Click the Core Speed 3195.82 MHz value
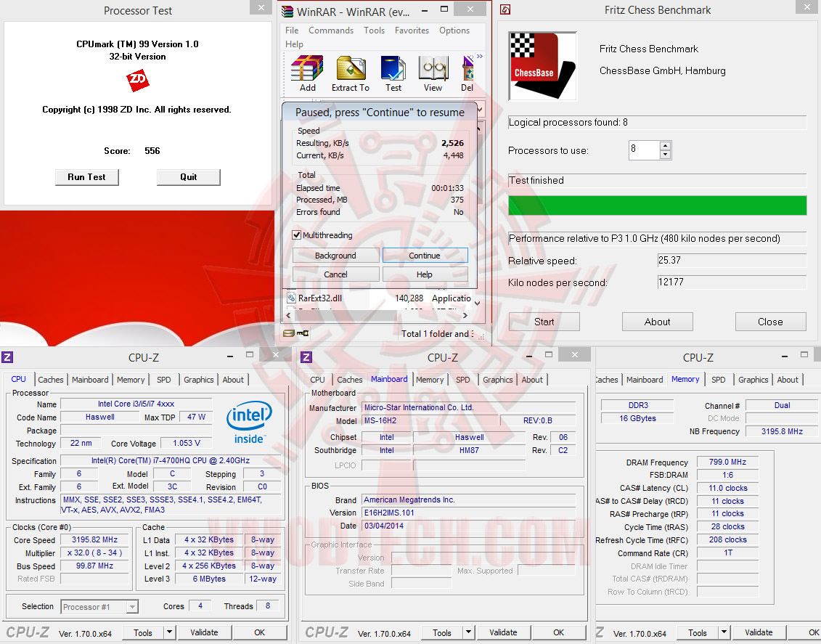821x644 pixels. 95,539
